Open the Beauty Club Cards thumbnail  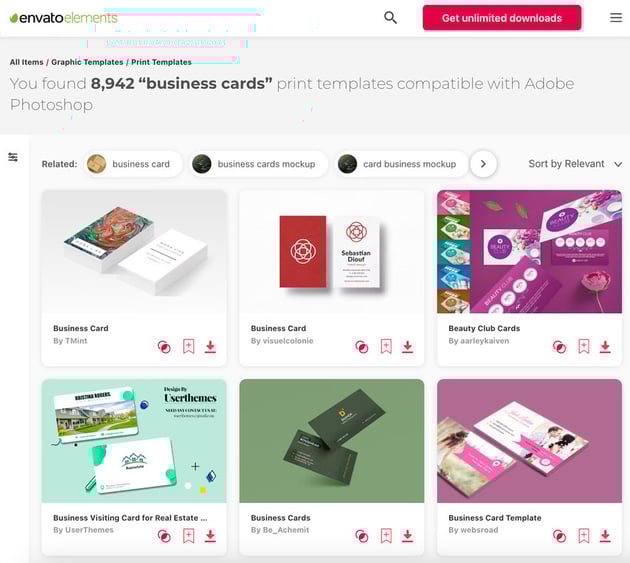pyautogui.click(x=530, y=252)
